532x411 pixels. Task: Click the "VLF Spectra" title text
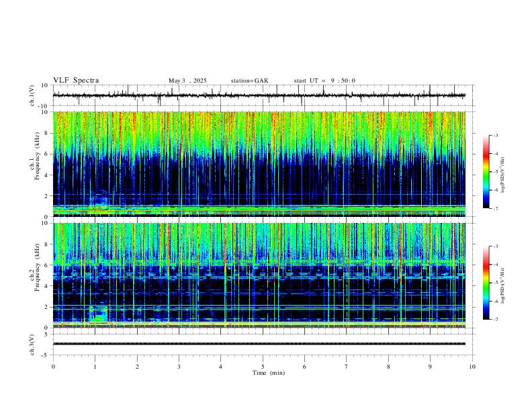pyautogui.click(x=76, y=81)
